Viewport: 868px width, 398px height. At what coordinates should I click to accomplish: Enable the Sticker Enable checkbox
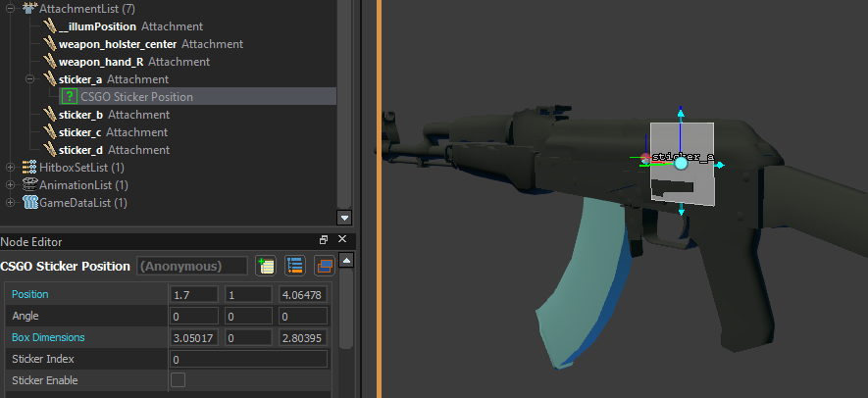(179, 380)
